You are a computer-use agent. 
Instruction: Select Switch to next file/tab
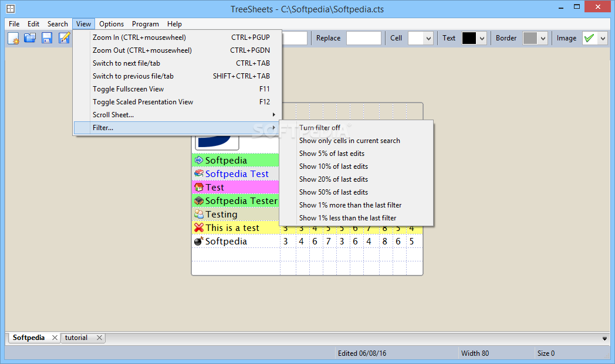click(178, 63)
